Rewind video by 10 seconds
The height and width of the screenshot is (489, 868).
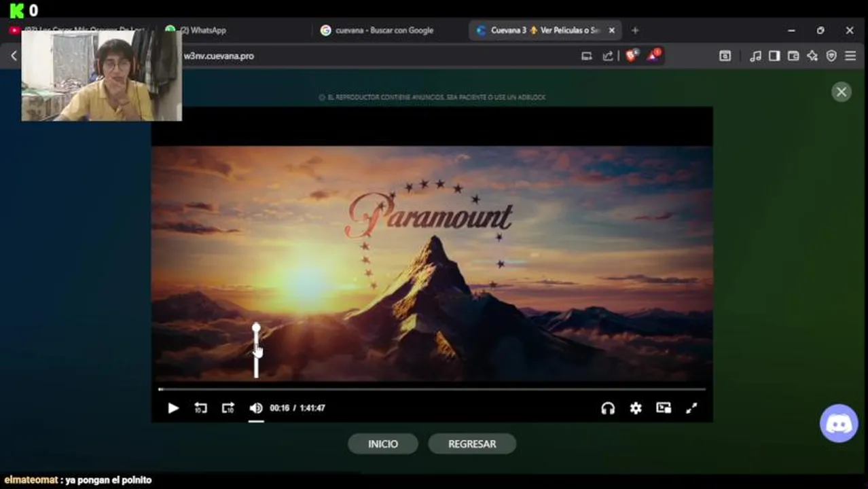(x=200, y=408)
